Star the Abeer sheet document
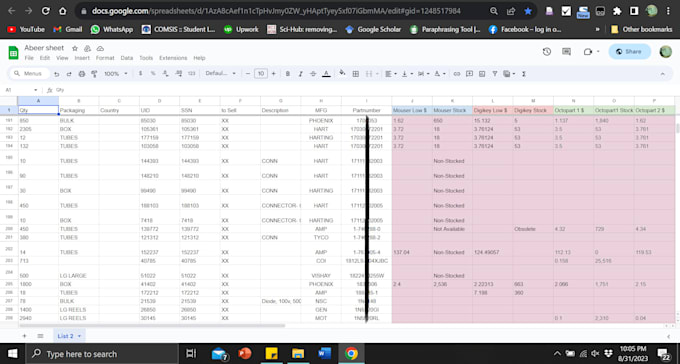 (x=75, y=48)
